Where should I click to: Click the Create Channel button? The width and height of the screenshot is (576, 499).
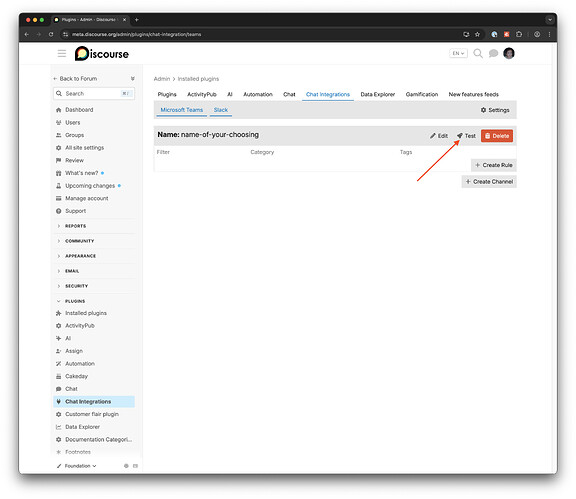point(489,182)
